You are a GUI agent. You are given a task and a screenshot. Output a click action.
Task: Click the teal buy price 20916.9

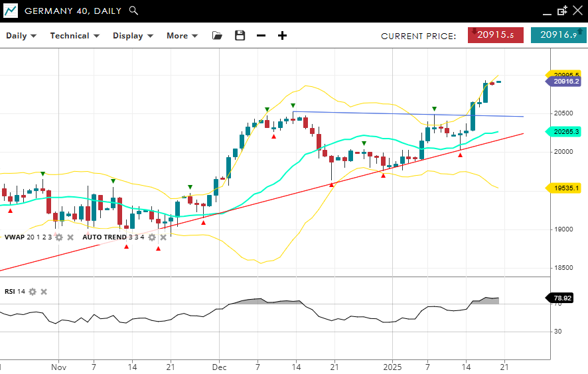point(558,35)
